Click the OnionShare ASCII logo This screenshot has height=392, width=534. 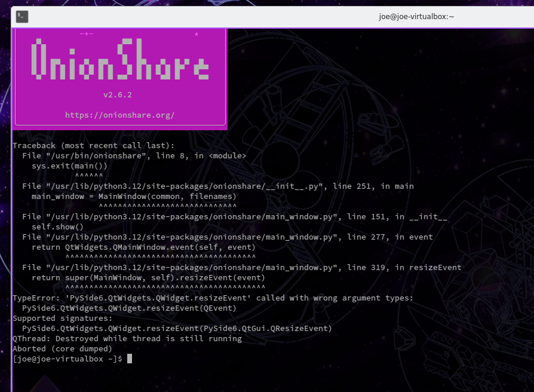point(120,59)
